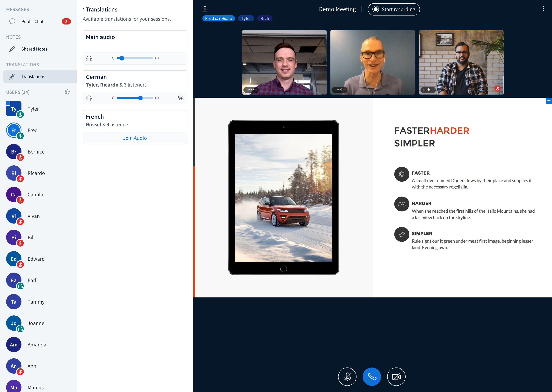552x392 pixels.
Task: Minimize presentation with blue minus button
Action: [x=549, y=101]
